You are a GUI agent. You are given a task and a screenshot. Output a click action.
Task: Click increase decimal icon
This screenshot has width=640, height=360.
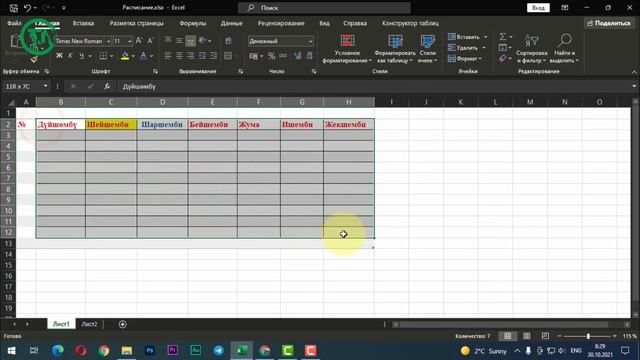pos(297,56)
